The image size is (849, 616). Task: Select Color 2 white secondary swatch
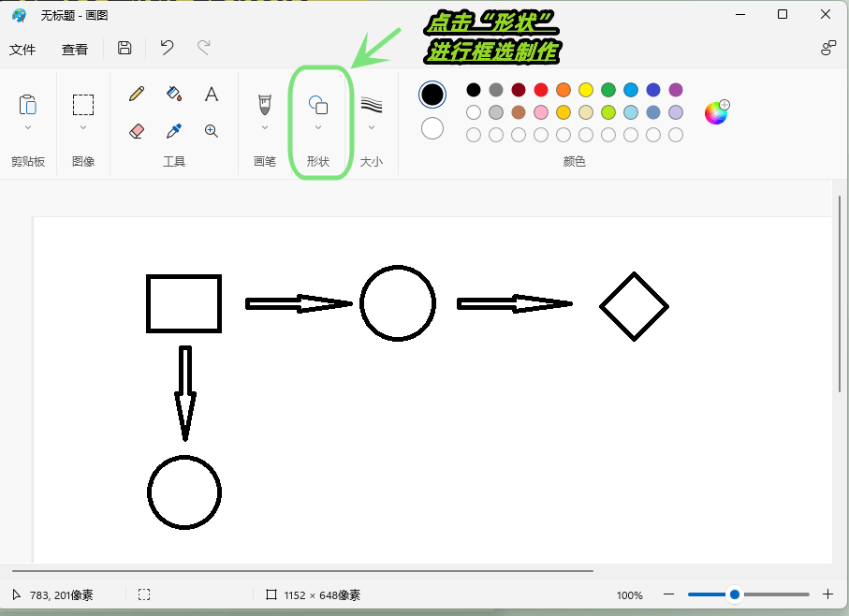432,129
